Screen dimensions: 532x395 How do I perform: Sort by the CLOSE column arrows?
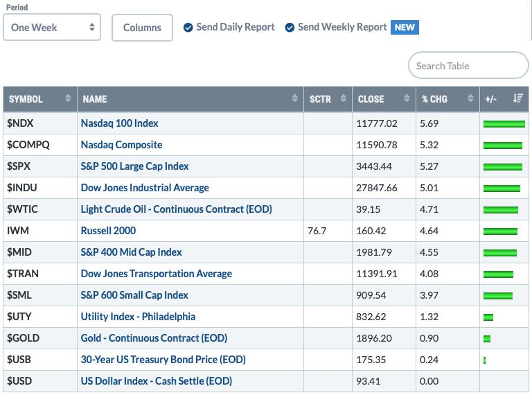pyautogui.click(x=407, y=98)
